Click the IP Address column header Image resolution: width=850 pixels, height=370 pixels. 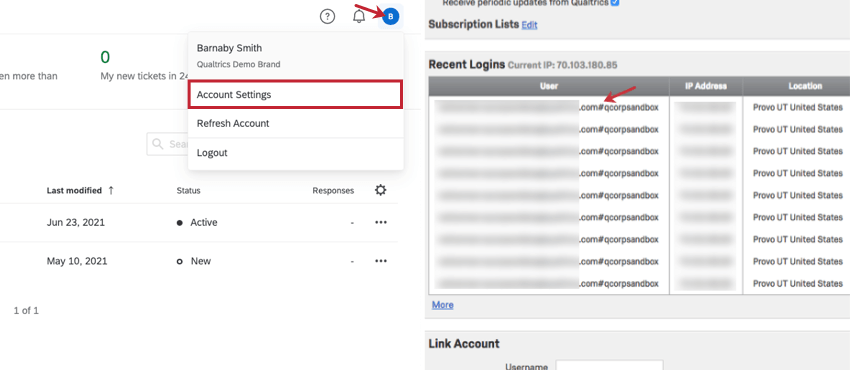point(706,86)
